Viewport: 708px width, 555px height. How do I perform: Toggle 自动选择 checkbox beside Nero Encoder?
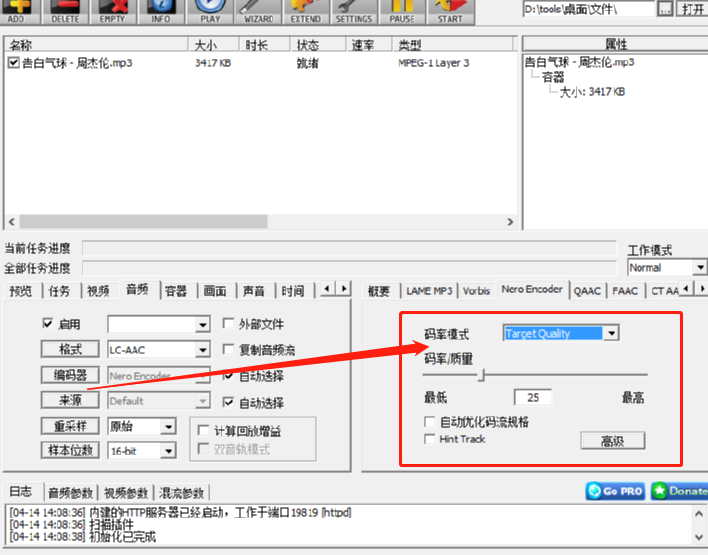(228, 376)
